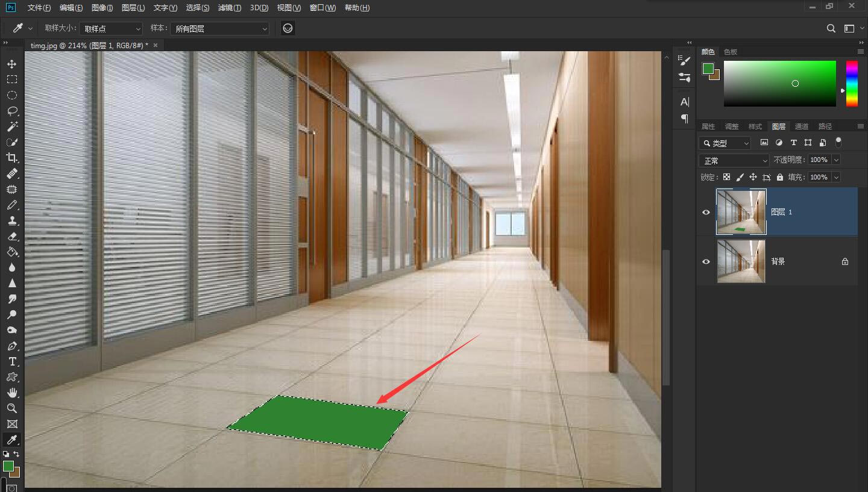Image resolution: width=868 pixels, height=492 pixels.
Task: Open the 取样大小 sample size dropdown
Action: click(112, 28)
